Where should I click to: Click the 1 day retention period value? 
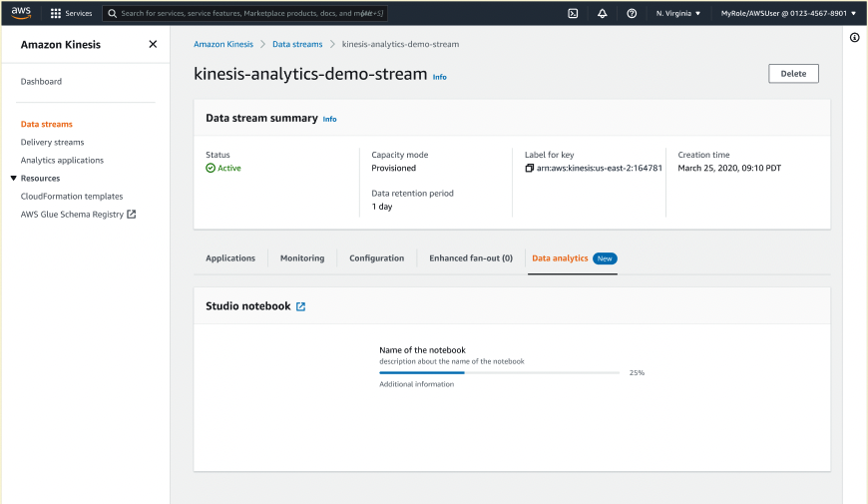click(382, 207)
